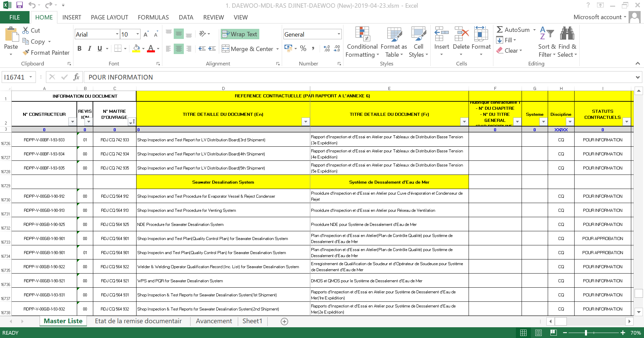Expand the formula bar
644x338 pixels.
click(637, 77)
